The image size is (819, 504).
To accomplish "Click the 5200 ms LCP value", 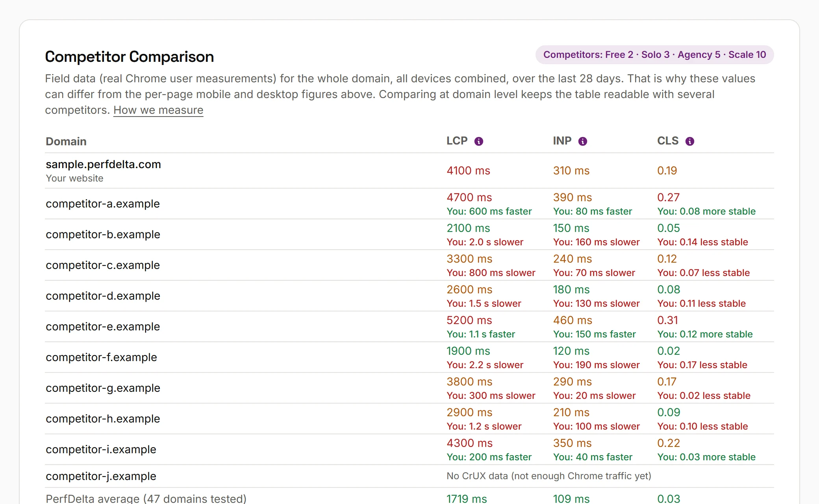I will point(469,320).
